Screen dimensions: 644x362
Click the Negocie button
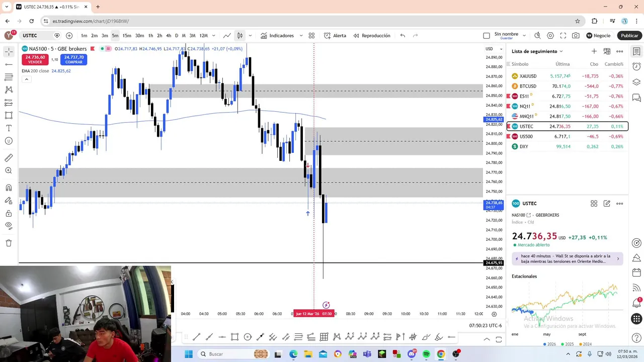coord(598,36)
